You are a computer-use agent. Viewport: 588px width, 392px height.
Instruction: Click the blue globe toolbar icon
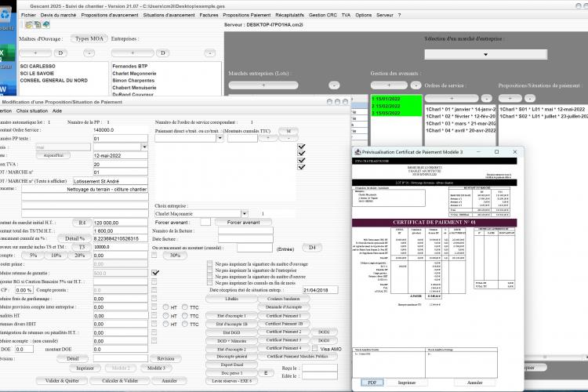pyautogui.click(x=45, y=25)
